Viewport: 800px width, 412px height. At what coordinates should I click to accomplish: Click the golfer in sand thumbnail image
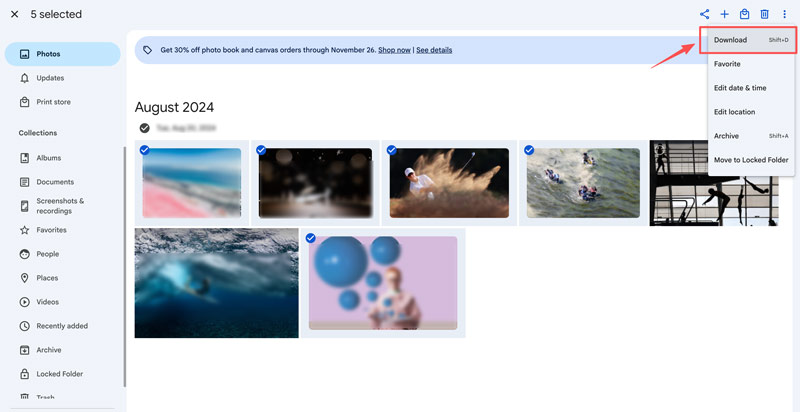(449, 183)
